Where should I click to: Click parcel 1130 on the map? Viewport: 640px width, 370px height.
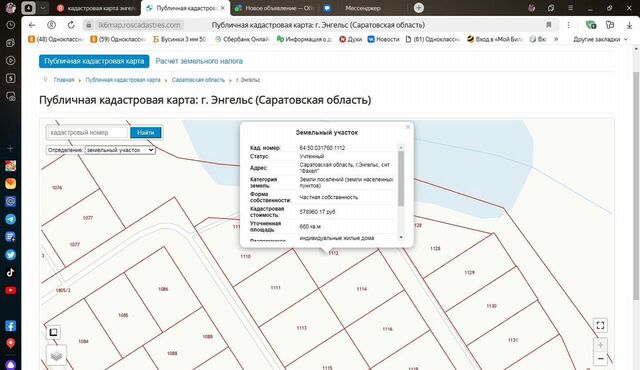coord(491,306)
